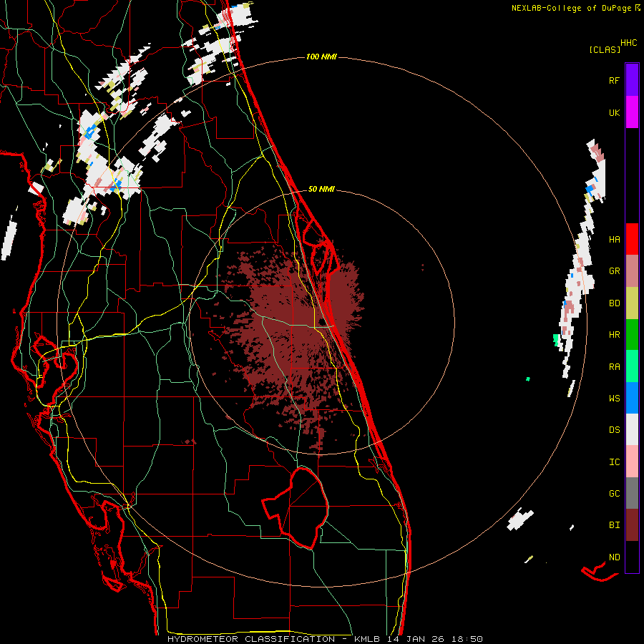This screenshot has width=644, height=644.
Task: Select the GR graupel legend swatch
Action: pyautogui.click(x=632, y=270)
